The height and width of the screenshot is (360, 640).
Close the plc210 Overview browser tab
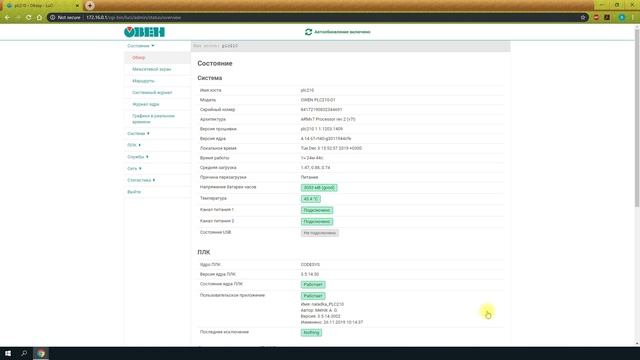click(77, 6)
